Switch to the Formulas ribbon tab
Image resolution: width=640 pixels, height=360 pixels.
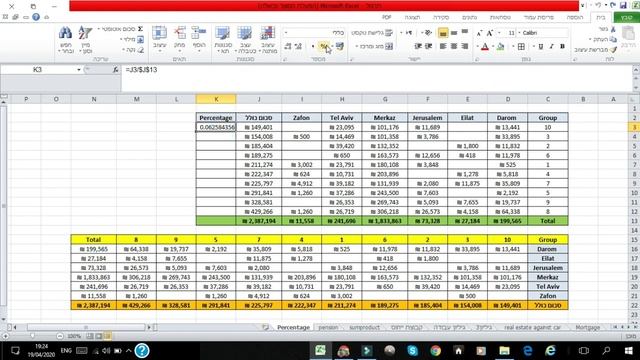point(500,17)
